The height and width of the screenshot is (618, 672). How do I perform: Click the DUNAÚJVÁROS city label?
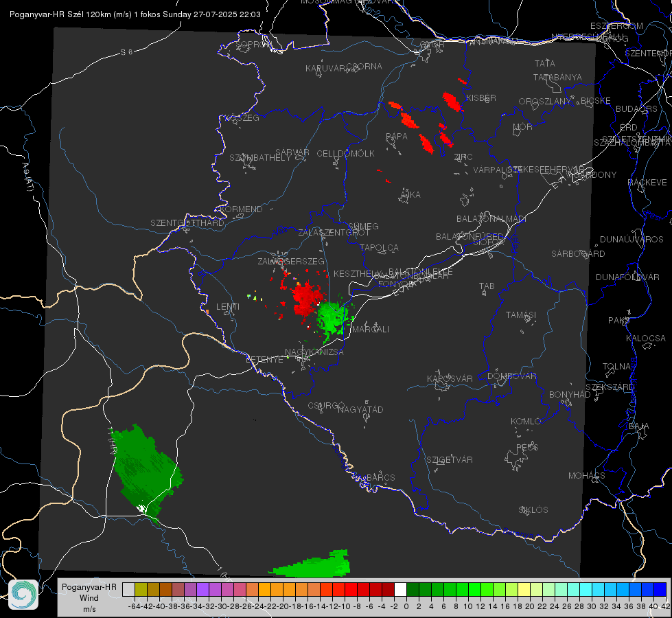(632, 240)
